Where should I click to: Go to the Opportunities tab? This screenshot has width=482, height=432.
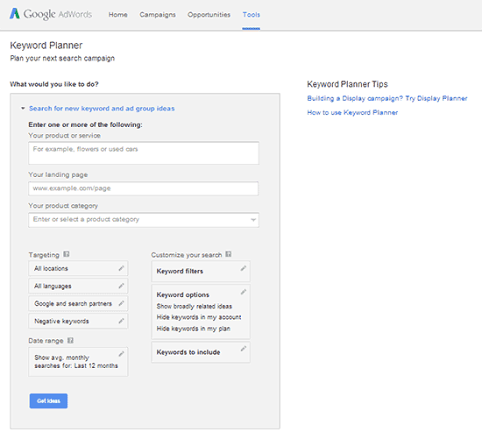[209, 15]
